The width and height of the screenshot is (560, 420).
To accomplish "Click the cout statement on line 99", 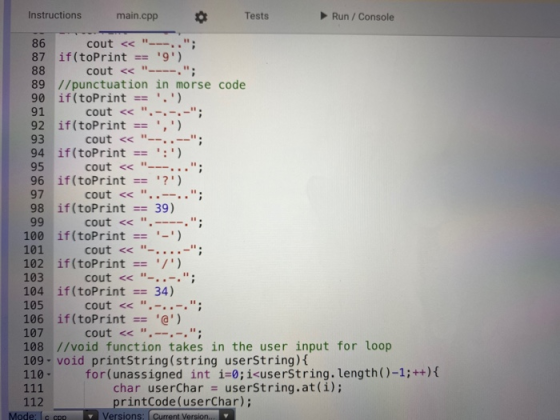I will tap(144, 222).
